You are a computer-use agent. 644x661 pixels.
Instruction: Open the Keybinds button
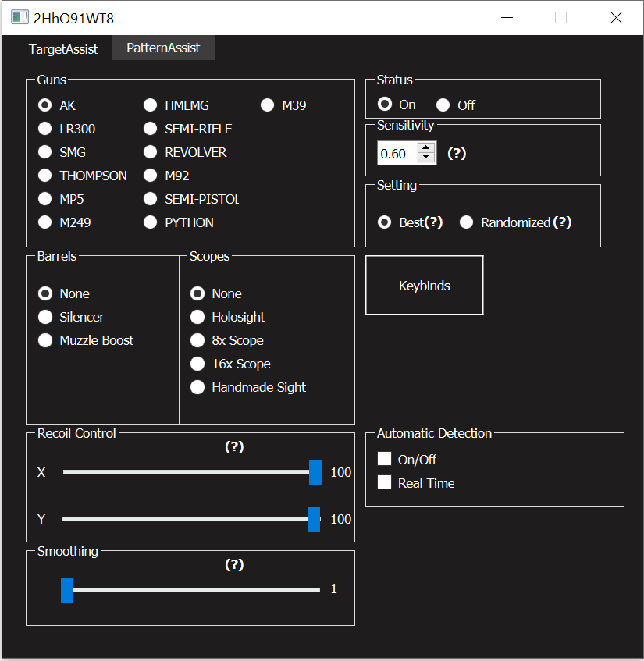click(424, 286)
